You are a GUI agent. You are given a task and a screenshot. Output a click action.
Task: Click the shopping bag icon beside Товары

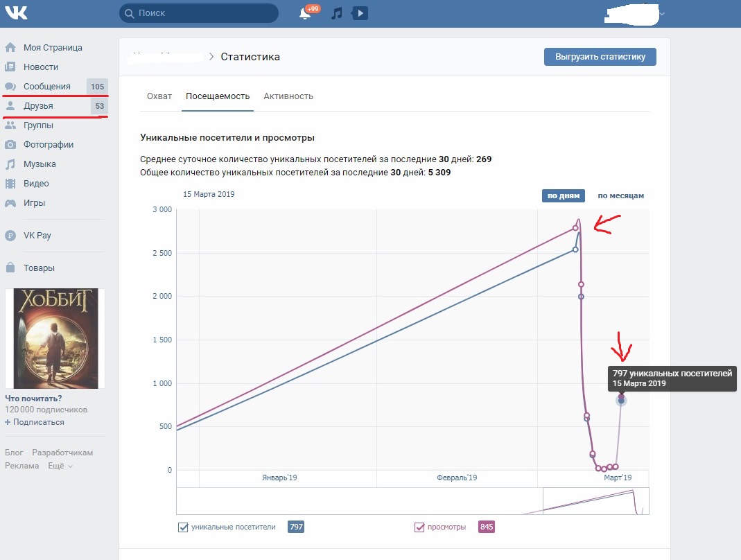coord(10,268)
